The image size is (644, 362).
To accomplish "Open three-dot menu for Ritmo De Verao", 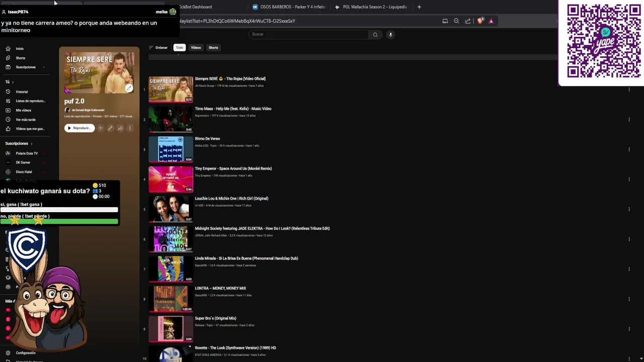I will (x=629, y=149).
